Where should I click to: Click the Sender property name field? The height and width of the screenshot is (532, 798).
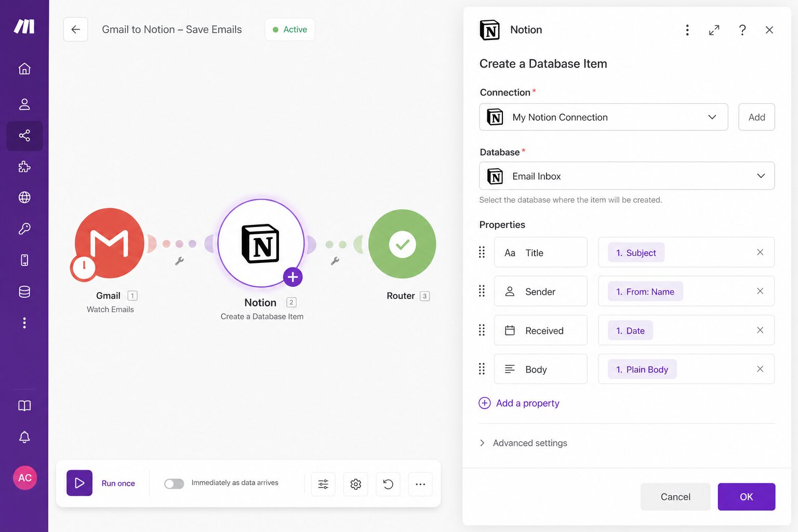click(x=540, y=291)
